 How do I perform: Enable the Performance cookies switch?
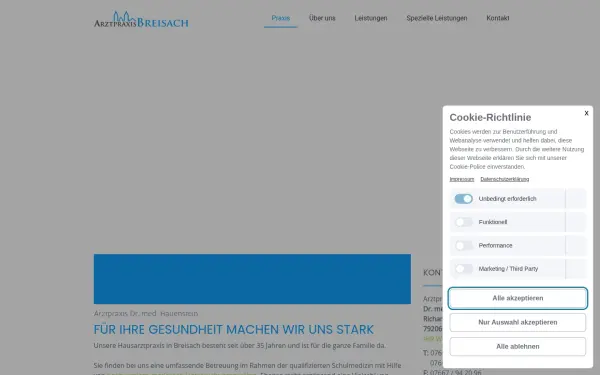click(x=463, y=245)
